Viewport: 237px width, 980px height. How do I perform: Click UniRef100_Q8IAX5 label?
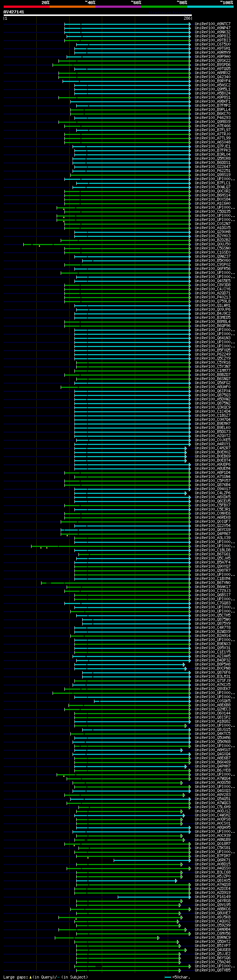click(x=213, y=880)
